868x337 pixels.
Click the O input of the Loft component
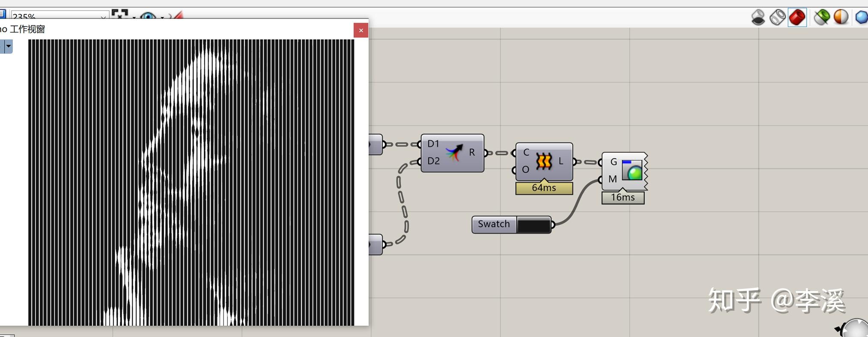coord(526,170)
